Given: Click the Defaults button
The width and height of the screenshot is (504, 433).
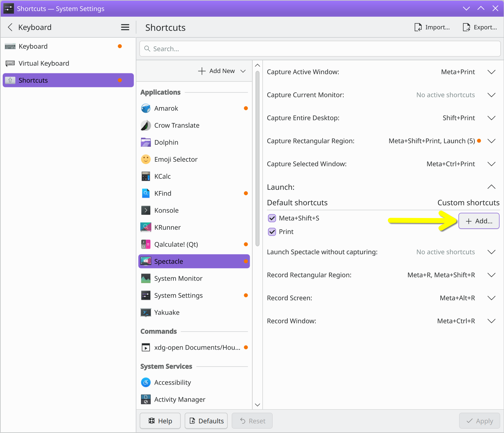Looking at the screenshot, I should [x=206, y=421].
